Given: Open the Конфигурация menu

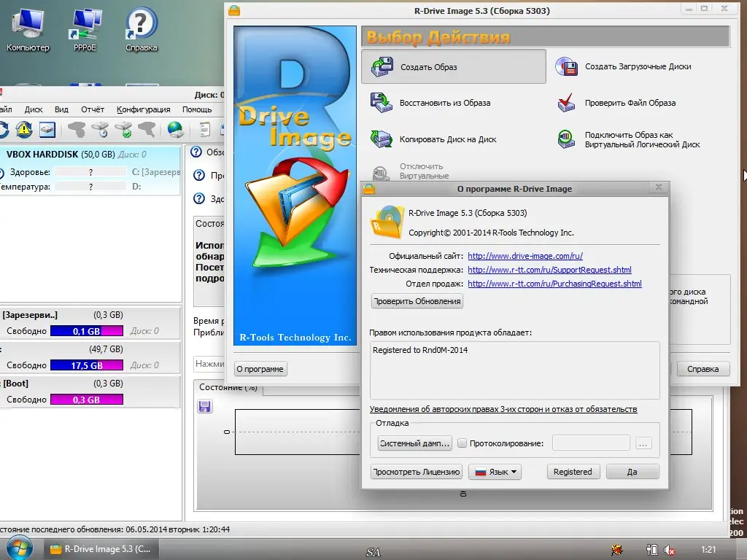Looking at the screenshot, I should (x=144, y=109).
